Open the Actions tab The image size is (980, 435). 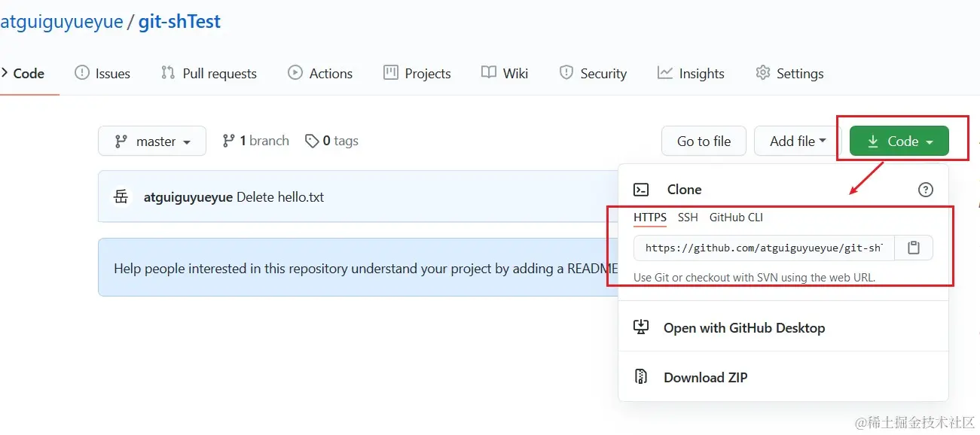coord(320,73)
